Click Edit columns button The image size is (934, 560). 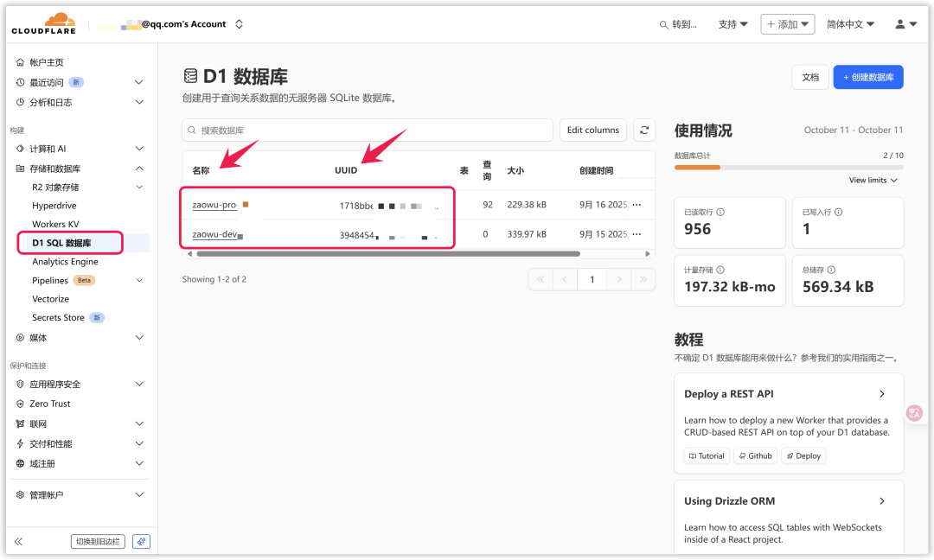click(x=592, y=130)
